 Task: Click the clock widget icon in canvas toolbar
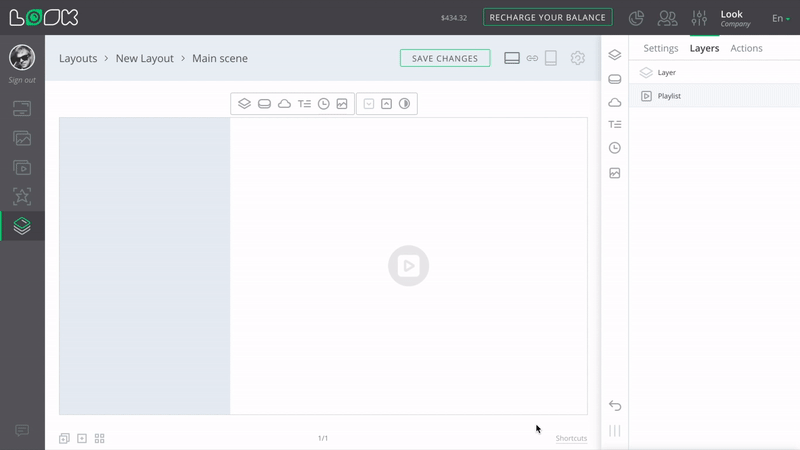coord(324,104)
